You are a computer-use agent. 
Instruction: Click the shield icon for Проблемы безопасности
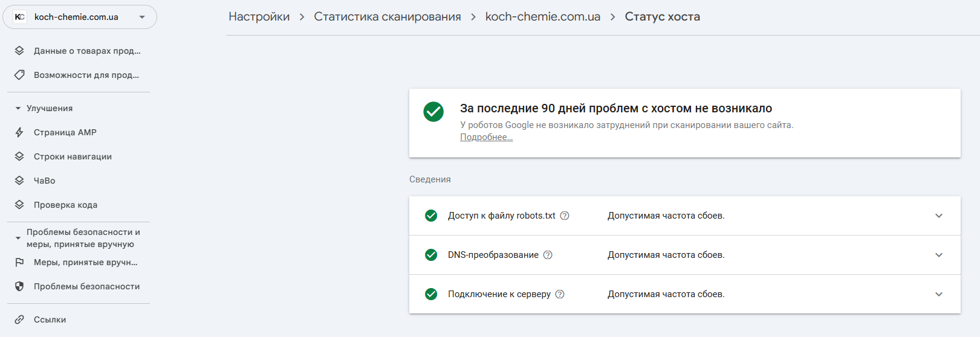click(19, 286)
